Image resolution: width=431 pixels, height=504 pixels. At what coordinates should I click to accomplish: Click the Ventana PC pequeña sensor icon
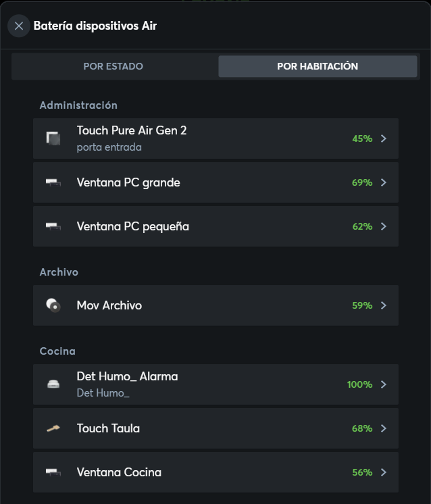53,226
